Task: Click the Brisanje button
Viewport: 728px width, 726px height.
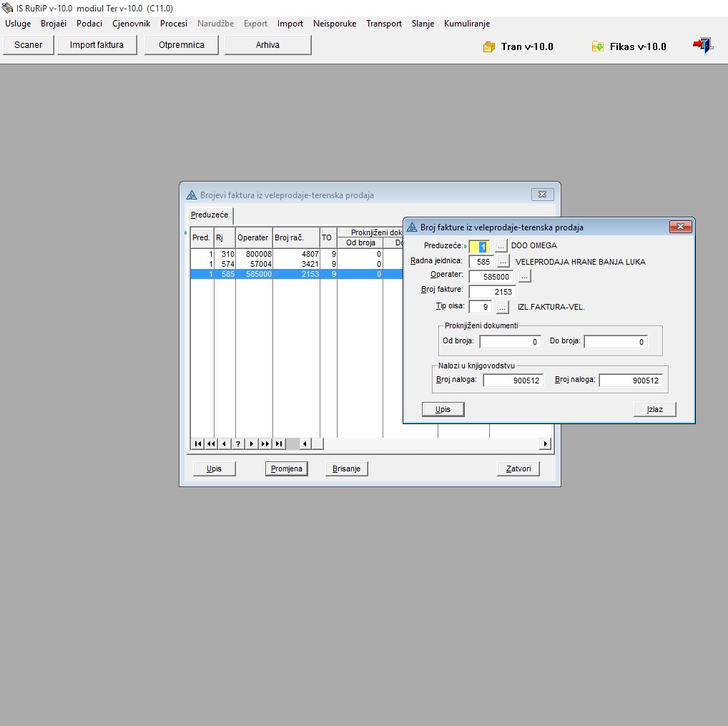Action: [347, 469]
